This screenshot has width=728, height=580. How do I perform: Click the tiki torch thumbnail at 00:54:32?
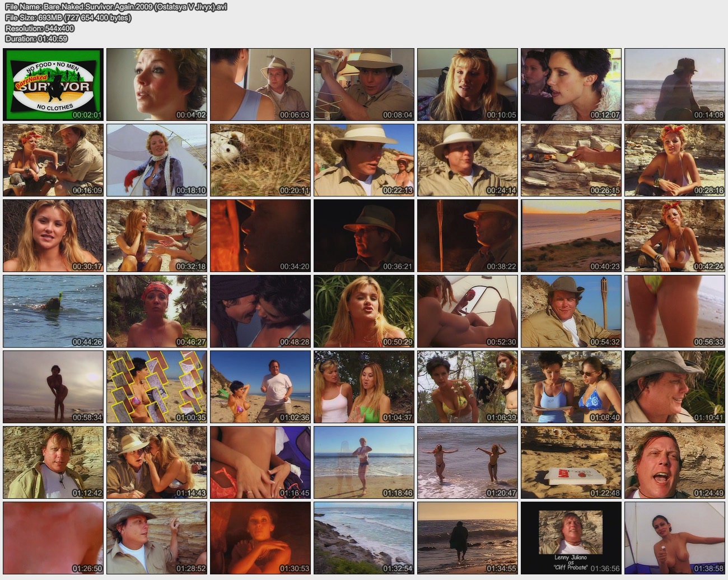click(x=571, y=311)
